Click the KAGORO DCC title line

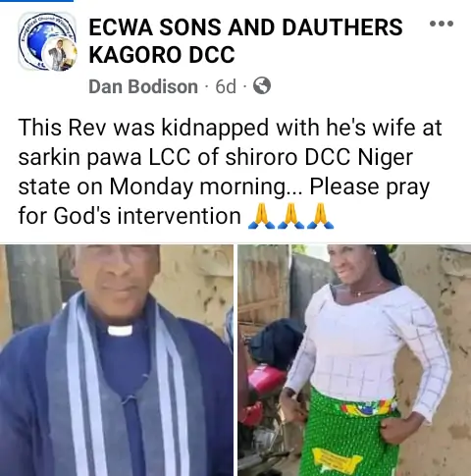point(162,54)
